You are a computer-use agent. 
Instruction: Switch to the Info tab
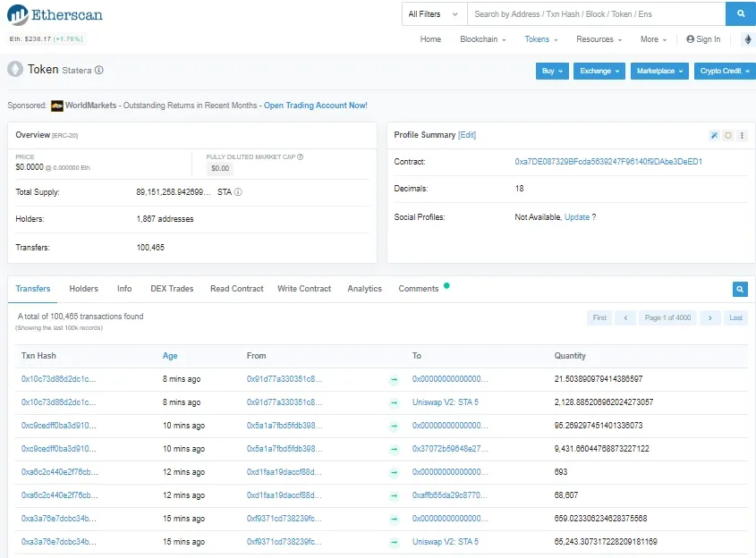point(124,289)
